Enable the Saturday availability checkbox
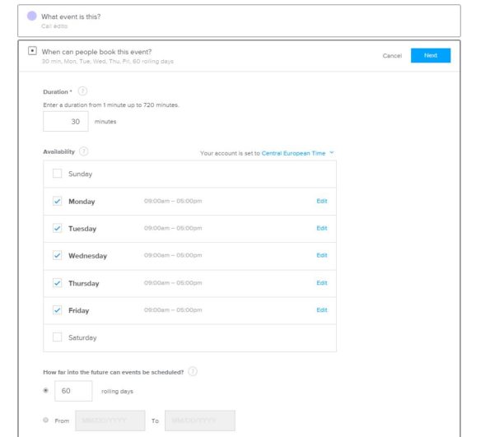This screenshot has width=504, height=437. (57, 337)
